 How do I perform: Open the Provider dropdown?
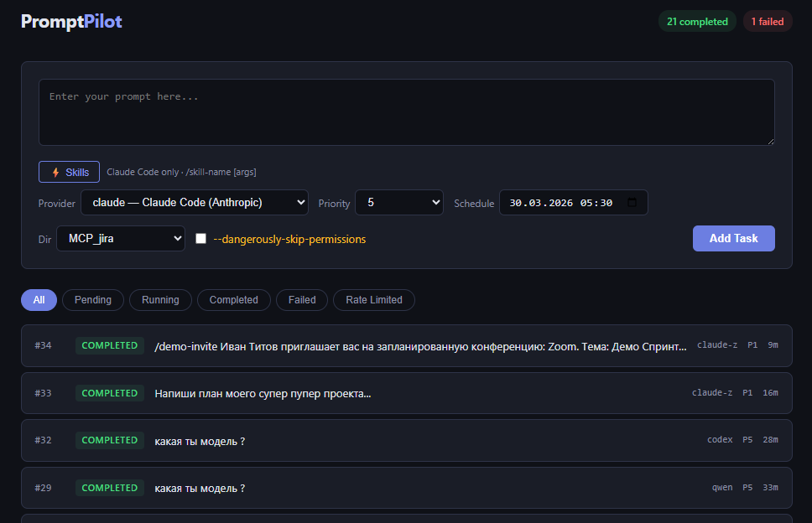click(x=195, y=202)
